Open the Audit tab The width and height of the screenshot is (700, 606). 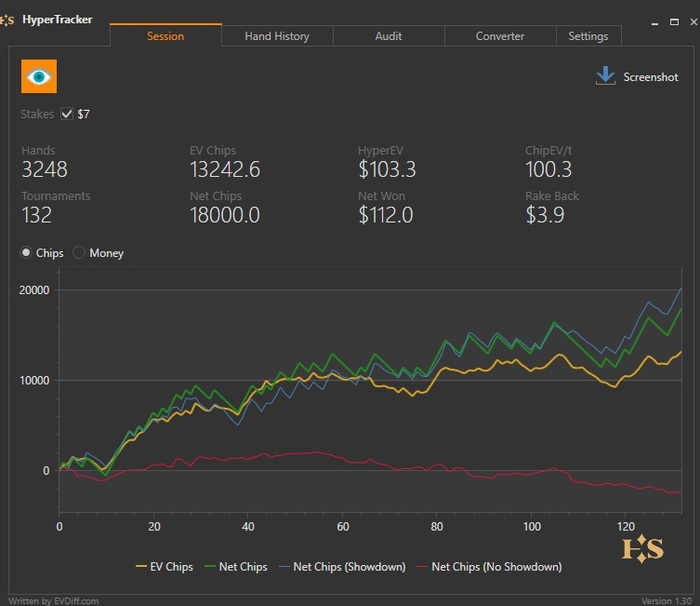coord(388,36)
